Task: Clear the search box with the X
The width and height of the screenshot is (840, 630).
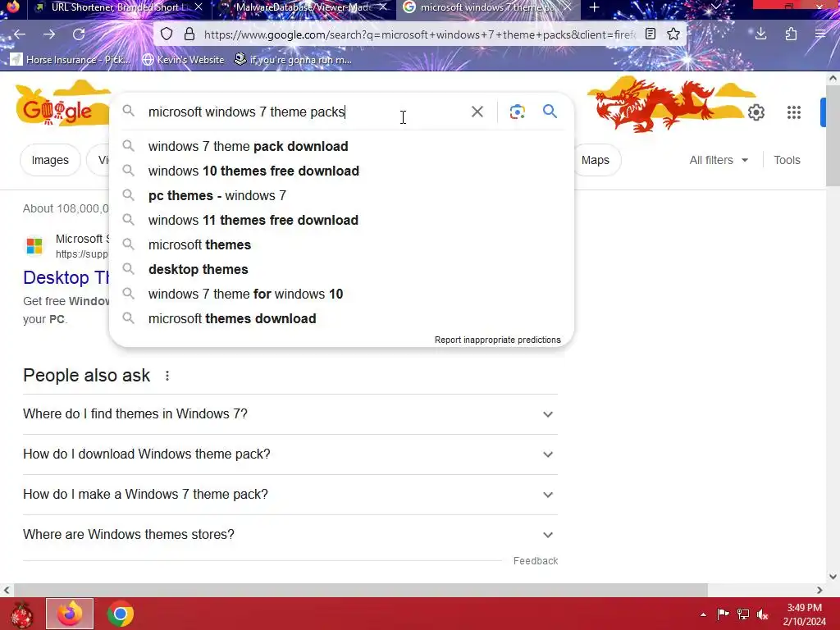Action: pyautogui.click(x=477, y=112)
